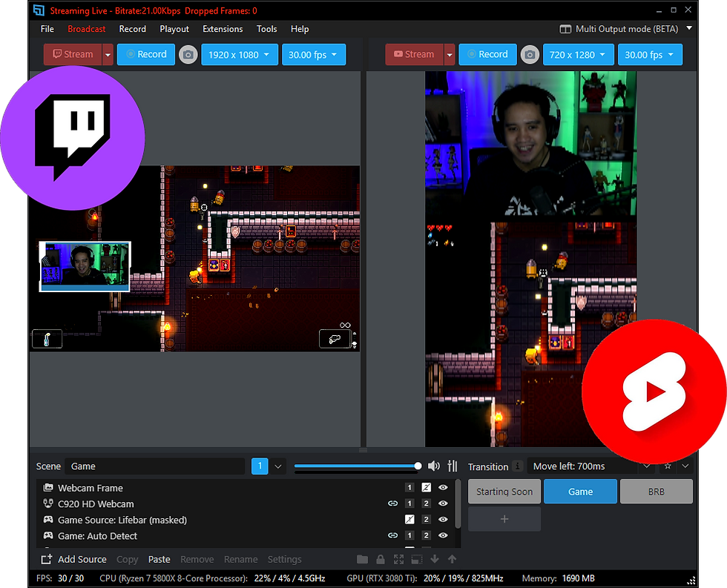The image size is (727, 588).
Task: Adjust the scene volume slider handle
Action: [418, 466]
